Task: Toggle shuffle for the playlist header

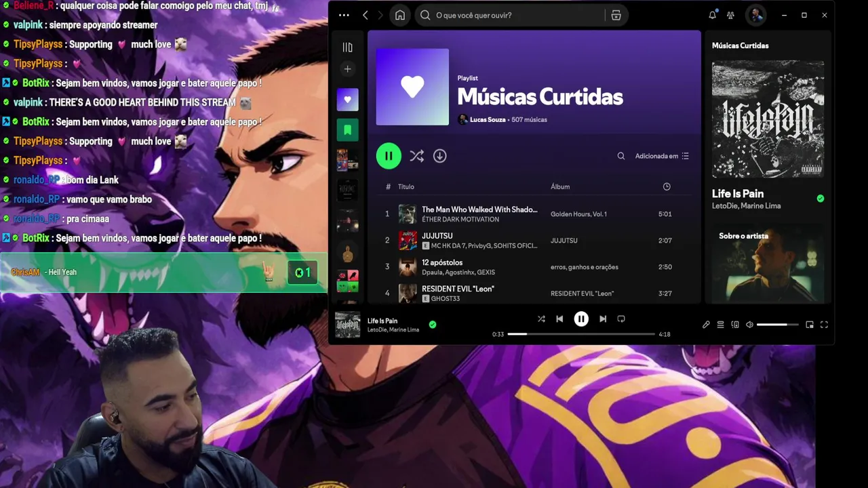Action: coord(416,156)
